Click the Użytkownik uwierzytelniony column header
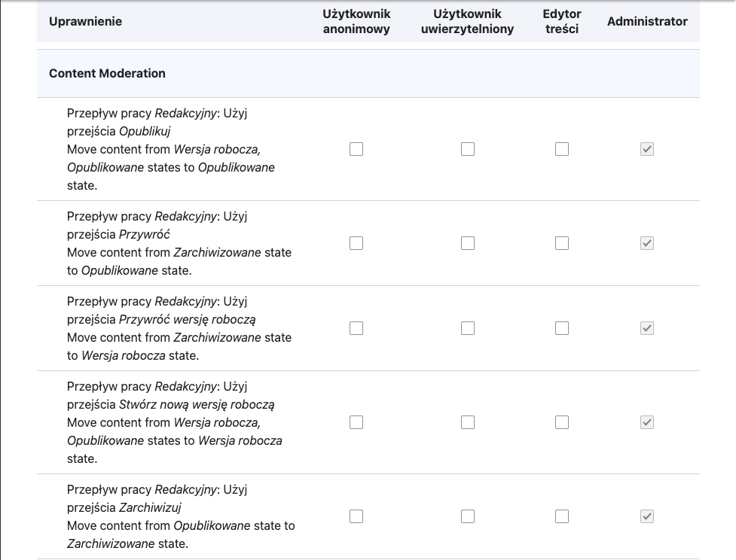 [x=468, y=22]
